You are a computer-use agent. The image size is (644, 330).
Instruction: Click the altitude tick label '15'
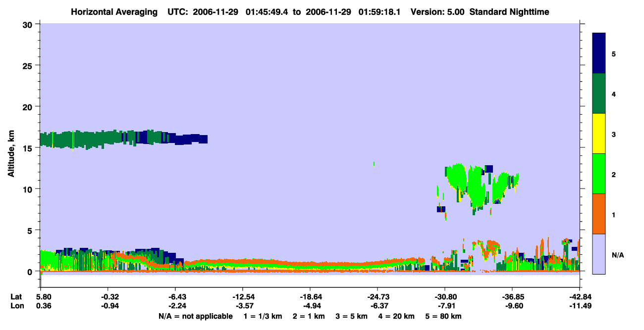click(x=28, y=148)
